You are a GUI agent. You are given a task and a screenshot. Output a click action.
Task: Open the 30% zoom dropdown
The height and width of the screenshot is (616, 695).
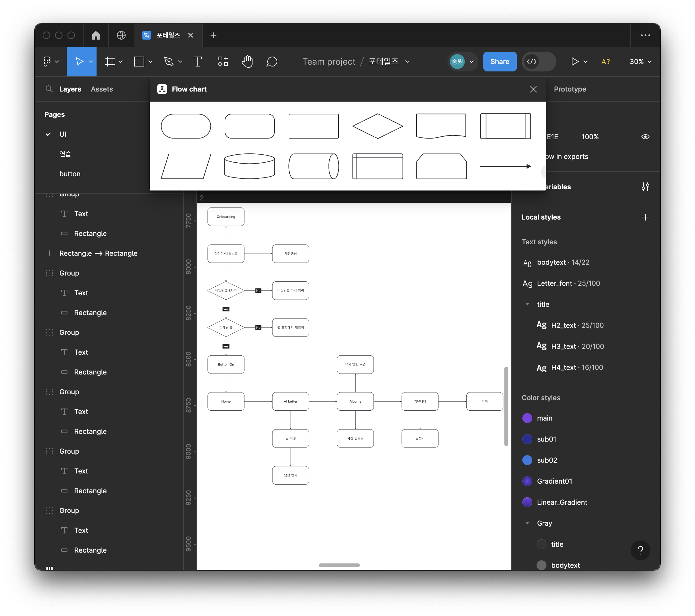(640, 62)
